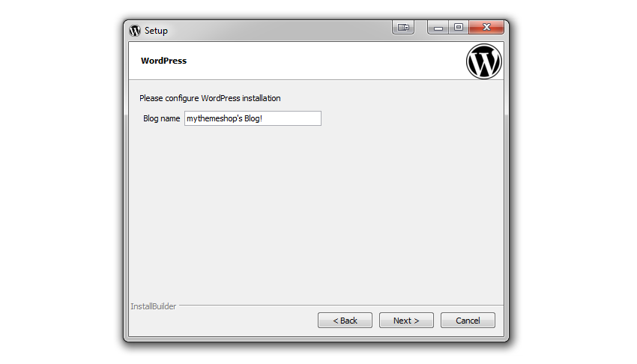Proceed with the Next button

click(406, 320)
